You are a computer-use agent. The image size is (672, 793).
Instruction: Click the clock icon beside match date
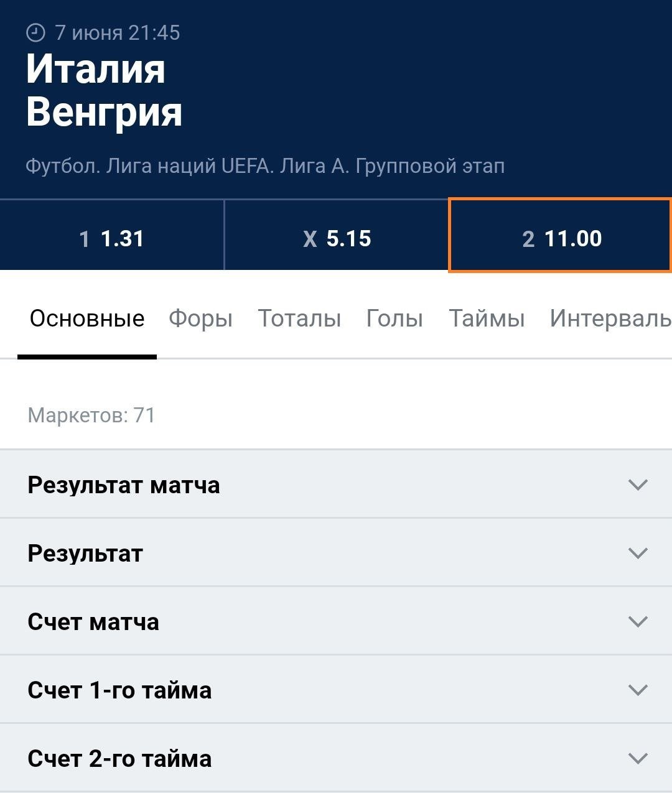pyautogui.click(x=35, y=32)
